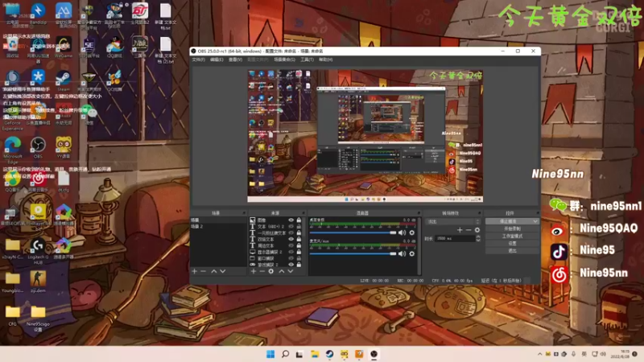Open the 帮助(H) menu
The image size is (644, 362).
pyautogui.click(x=326, y=60)
